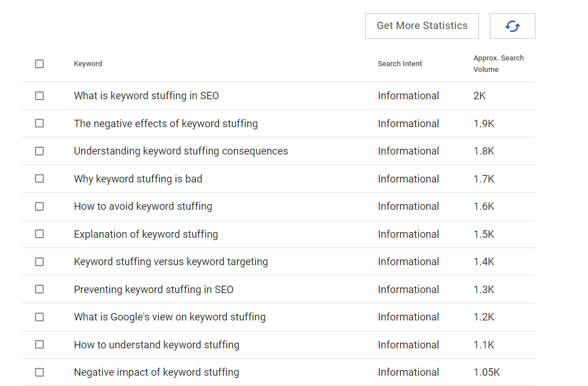Tick checkbox for 'How to understand keyword stuffing'
The image size is (588, 386).
pos(39,344)
